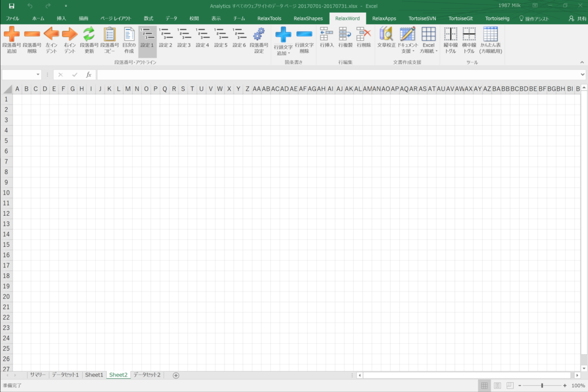Switch to the 挿入 ribbon tab
This screenshot has width=588, height=392.
[61, 18]
